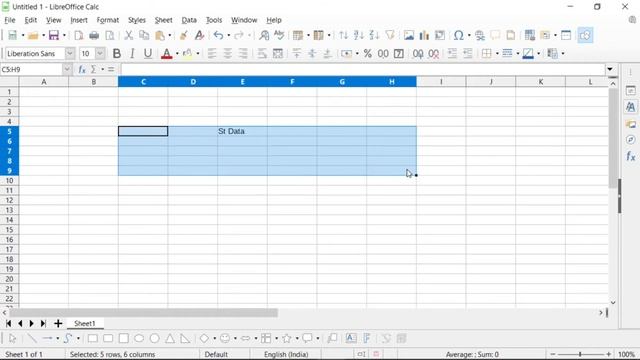The width and height of the screenshot is (640, 360).
Task: Click the Insert Image icon
Action: point(409,35)
